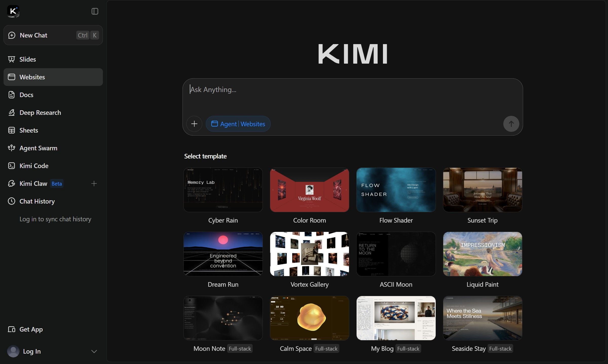This screenshot has width=608, height=364.
Task: Click the plus attachment button in prompt box
Action: pyautogui.click(x=194, y=124)
